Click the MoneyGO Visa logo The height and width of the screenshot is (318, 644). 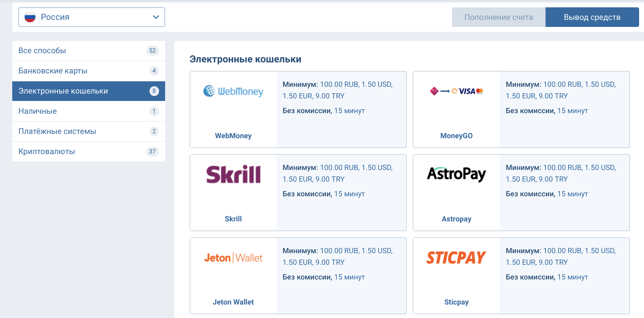pyautogui.click(x=456, y=91)
